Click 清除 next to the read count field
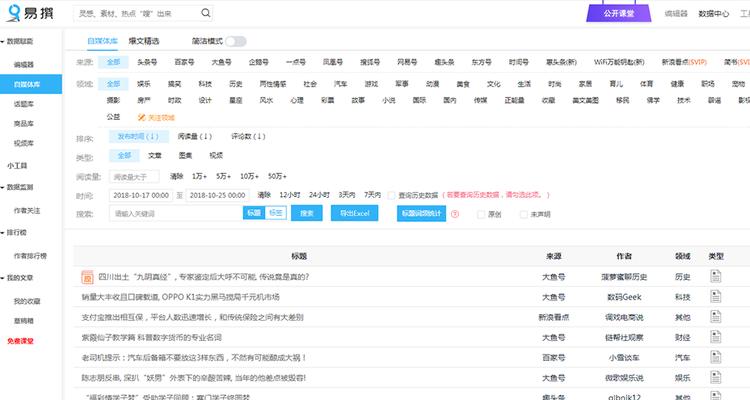Screen dimensions: 750x400 (x=176, y=177)
